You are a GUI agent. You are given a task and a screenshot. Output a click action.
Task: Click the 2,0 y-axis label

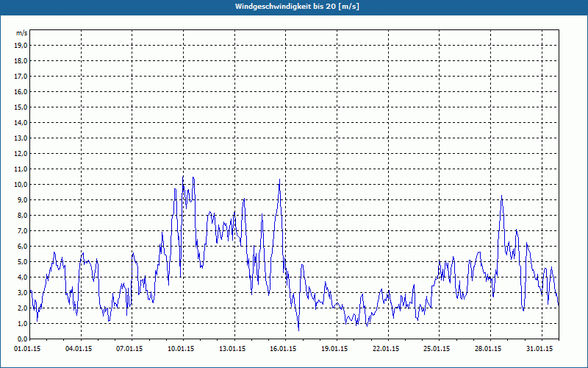click(22, 308)
